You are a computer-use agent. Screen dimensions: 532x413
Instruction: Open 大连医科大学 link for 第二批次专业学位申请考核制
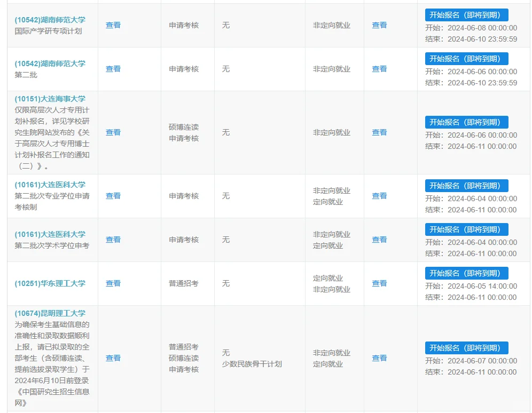50,185
